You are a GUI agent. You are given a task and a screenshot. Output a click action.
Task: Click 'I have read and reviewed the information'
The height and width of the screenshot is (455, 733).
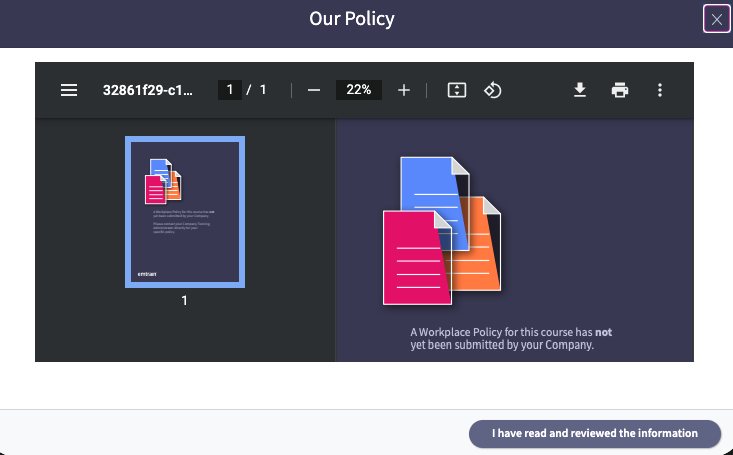pos(595,433)
